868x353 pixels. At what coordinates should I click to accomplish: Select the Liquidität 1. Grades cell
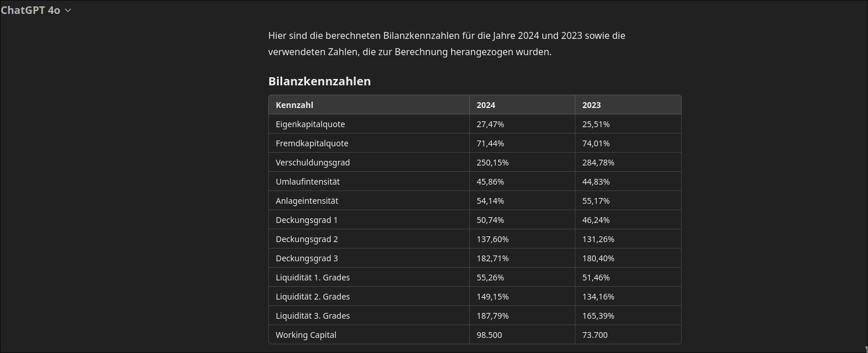click(313, 277)
